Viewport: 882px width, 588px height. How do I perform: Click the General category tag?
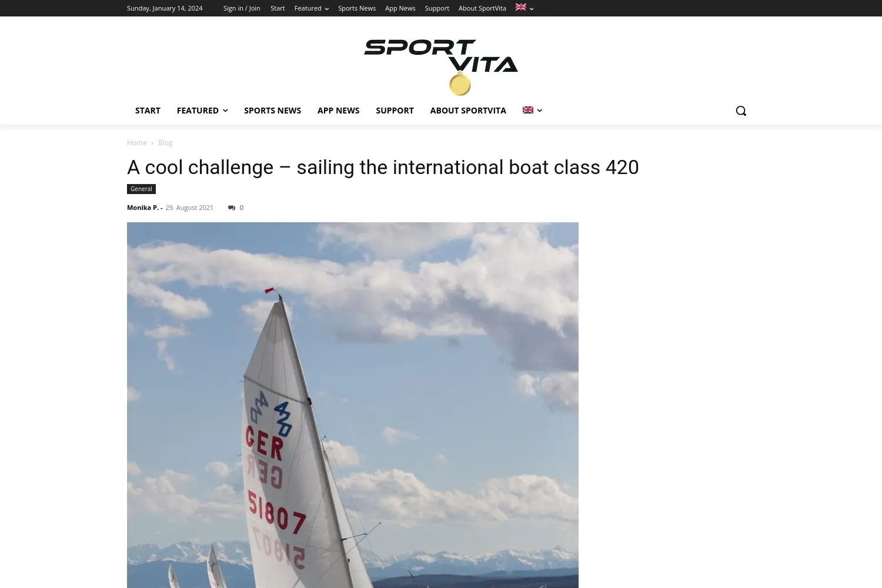tap(141, 189)
